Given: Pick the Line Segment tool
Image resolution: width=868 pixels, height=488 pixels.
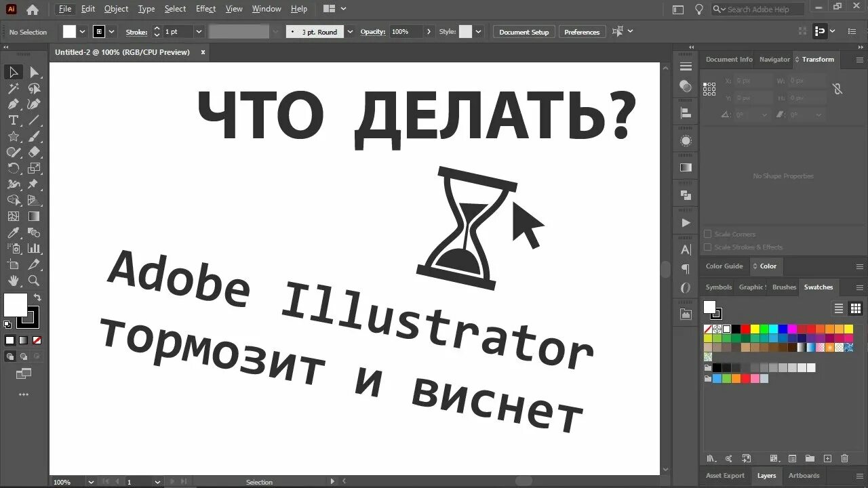Looking at the screenshot, I should click(34, 120).
